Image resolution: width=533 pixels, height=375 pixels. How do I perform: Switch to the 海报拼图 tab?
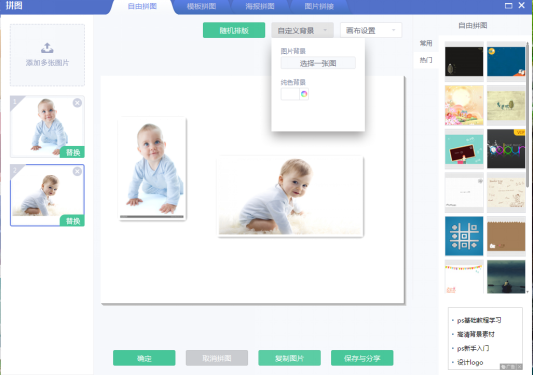point(260,6)
